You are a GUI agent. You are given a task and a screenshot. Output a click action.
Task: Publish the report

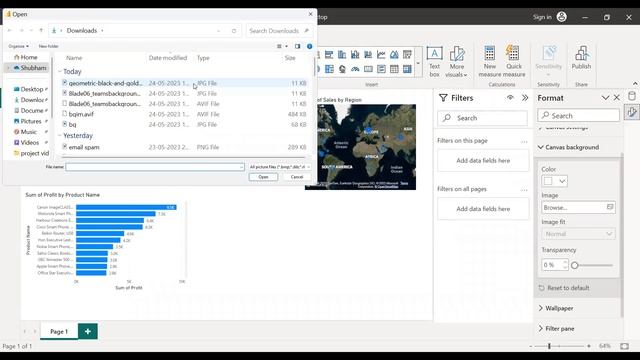581,58
